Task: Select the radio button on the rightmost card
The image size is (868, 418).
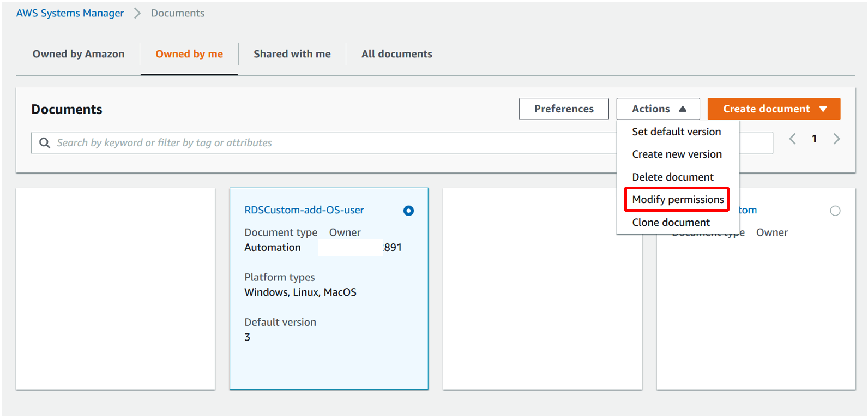Action: click(x=835, y=211)
